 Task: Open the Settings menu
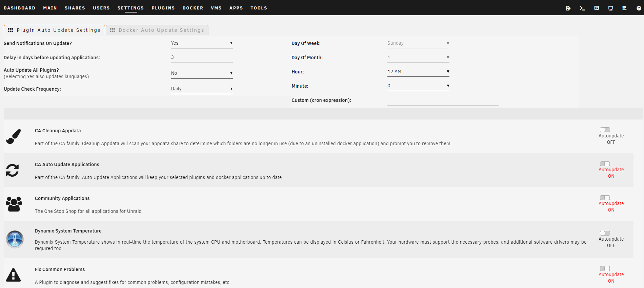131,8
